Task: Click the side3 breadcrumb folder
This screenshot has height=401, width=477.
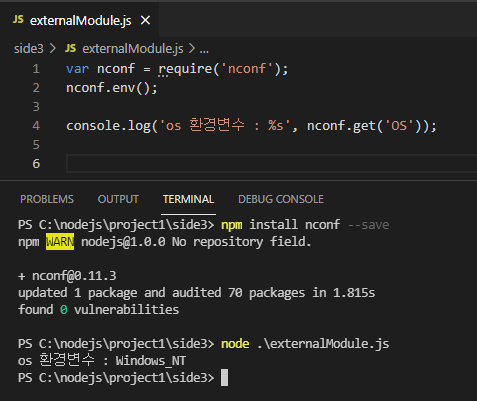Action: [29, 49]
